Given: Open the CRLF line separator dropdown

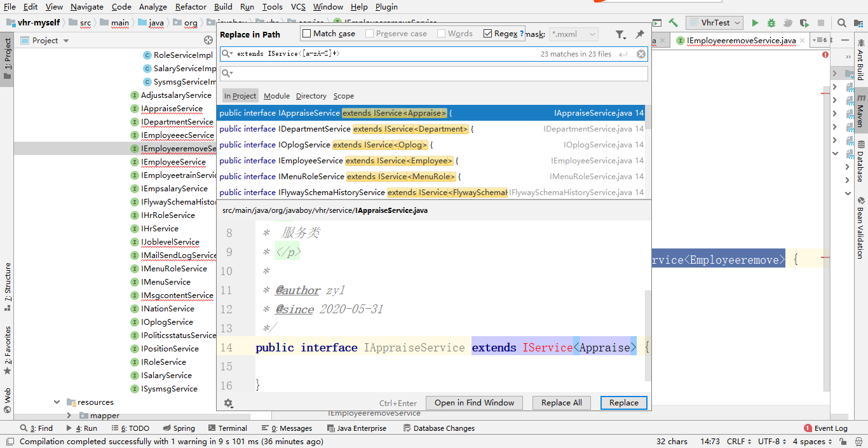Looking at the screenshot, I should click(x=739, y=442).
